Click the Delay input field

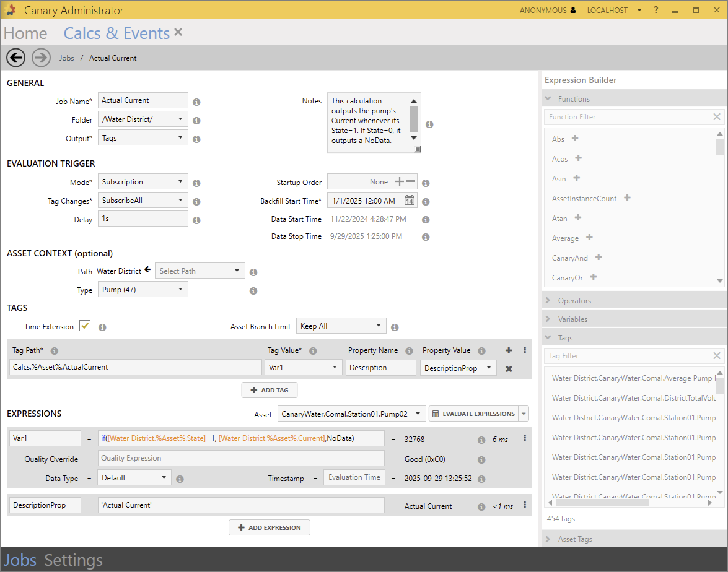[143, 219]
